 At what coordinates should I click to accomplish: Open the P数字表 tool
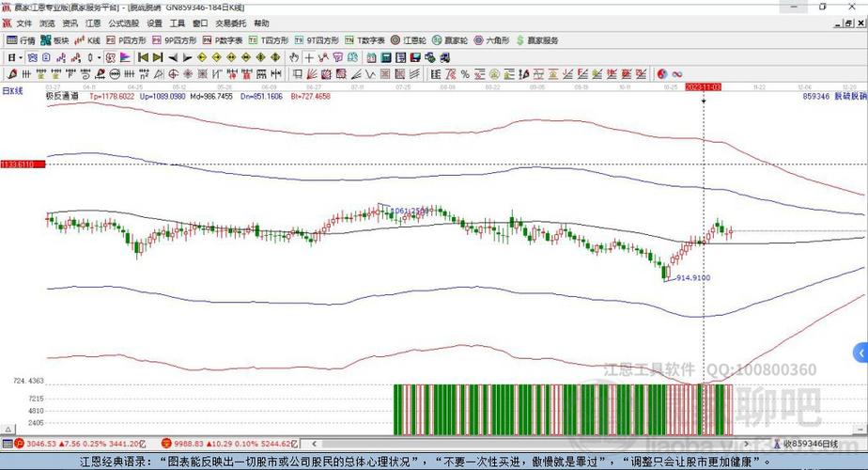click(x=223, y=40)
